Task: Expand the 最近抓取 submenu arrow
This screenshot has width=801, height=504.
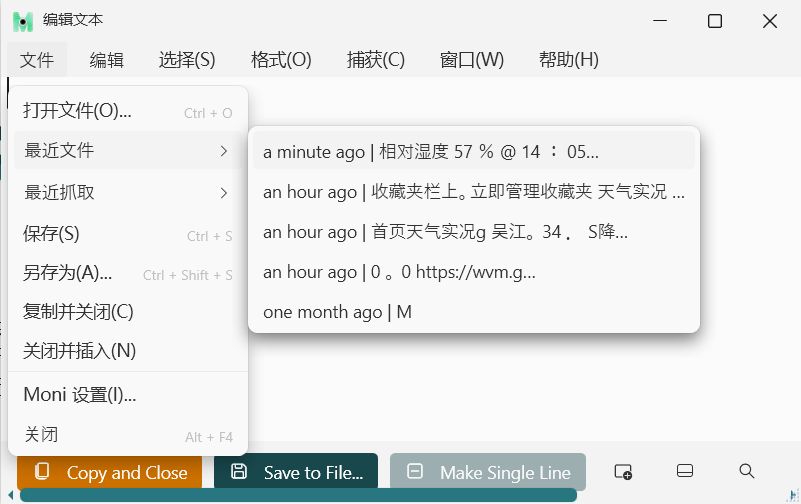Action: coord(223,192)
